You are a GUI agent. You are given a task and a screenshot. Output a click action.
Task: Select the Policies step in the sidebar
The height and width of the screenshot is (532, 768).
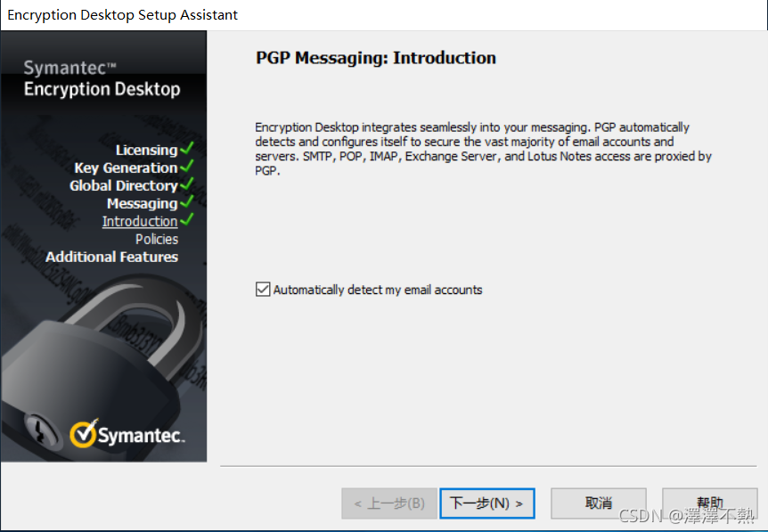[x=157, y=239]
